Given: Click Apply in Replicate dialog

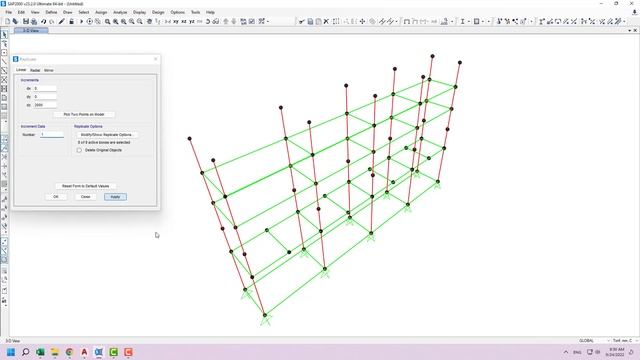Looking at the screenshot, I should [116, 197].
